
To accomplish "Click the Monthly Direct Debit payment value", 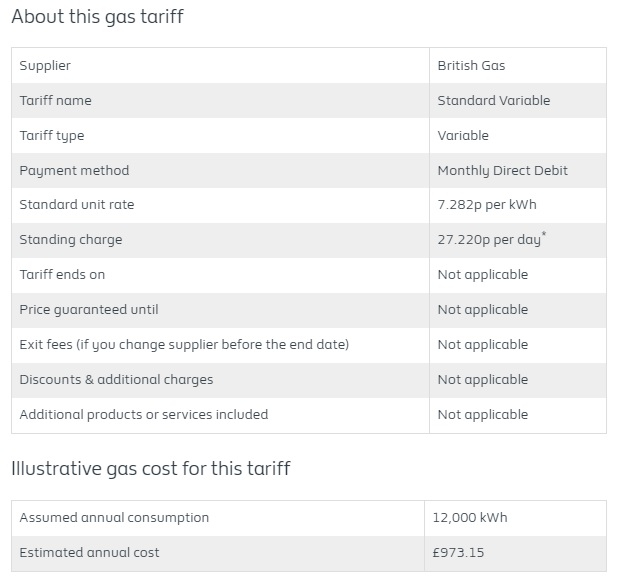I will coord(502,171).
